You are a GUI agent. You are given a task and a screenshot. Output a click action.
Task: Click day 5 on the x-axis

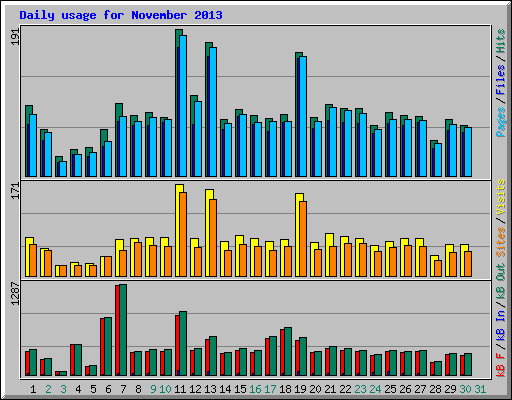coord(93,389)
